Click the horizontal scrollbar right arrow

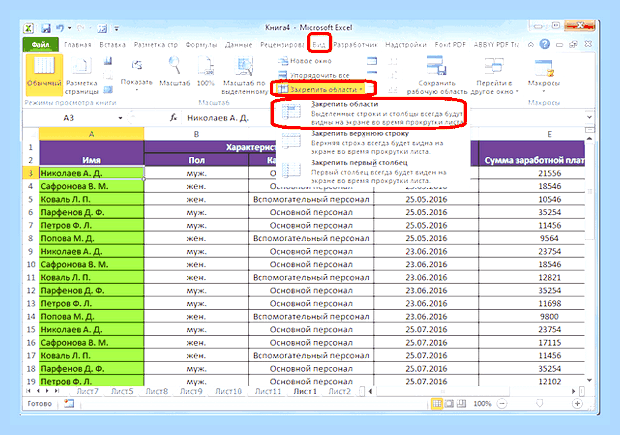click(x=573, y=391)
